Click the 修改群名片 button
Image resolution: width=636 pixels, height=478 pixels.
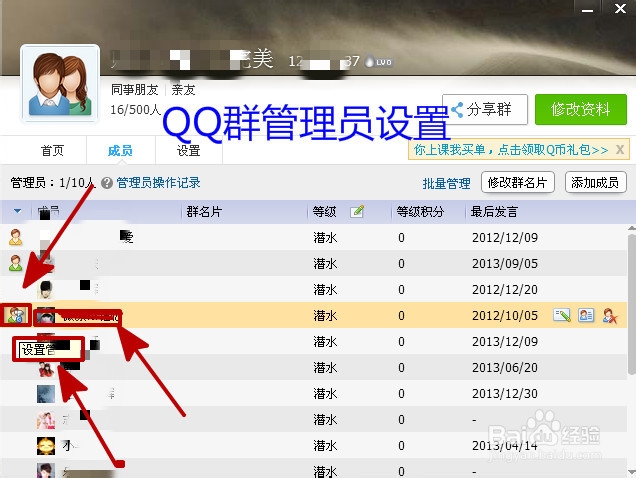coord(518,183)
